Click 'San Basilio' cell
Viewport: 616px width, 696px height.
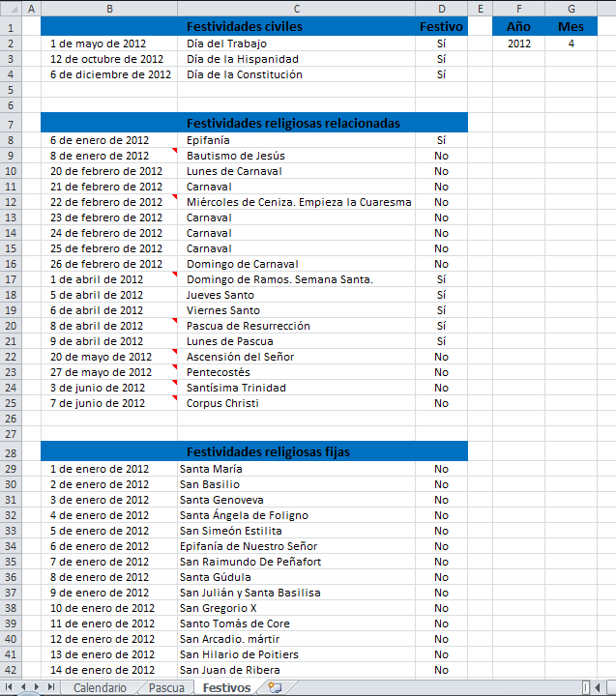tap(297, 484)
